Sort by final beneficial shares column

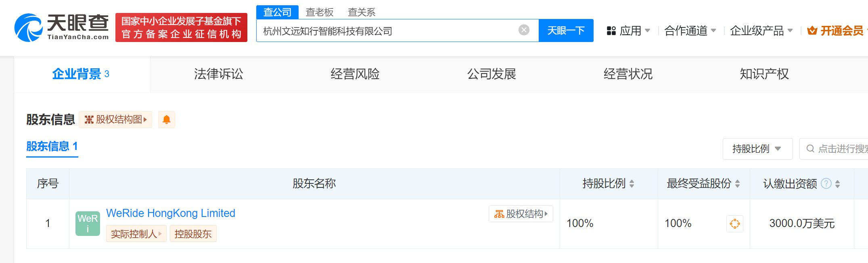tap(737, 184)
